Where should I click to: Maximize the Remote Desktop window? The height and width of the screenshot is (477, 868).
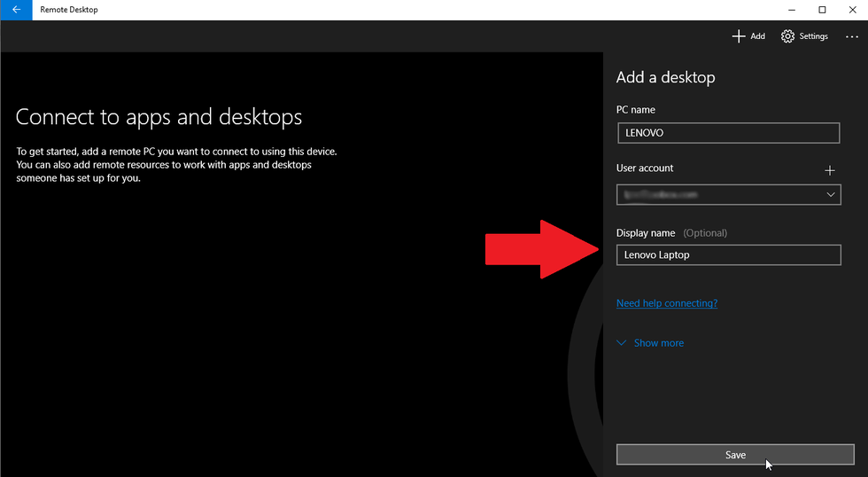click(822, 10)
